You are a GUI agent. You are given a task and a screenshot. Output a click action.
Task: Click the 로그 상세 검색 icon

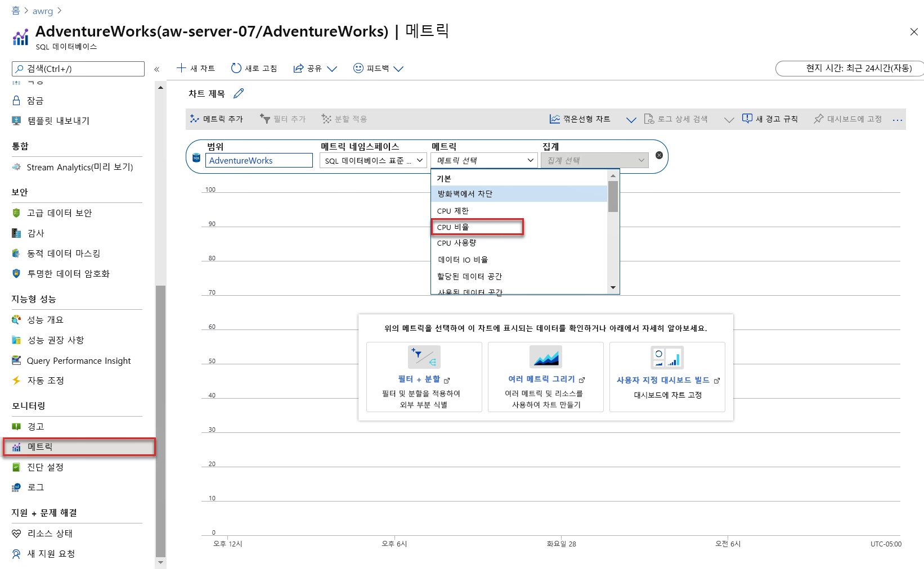click(649, 119)
